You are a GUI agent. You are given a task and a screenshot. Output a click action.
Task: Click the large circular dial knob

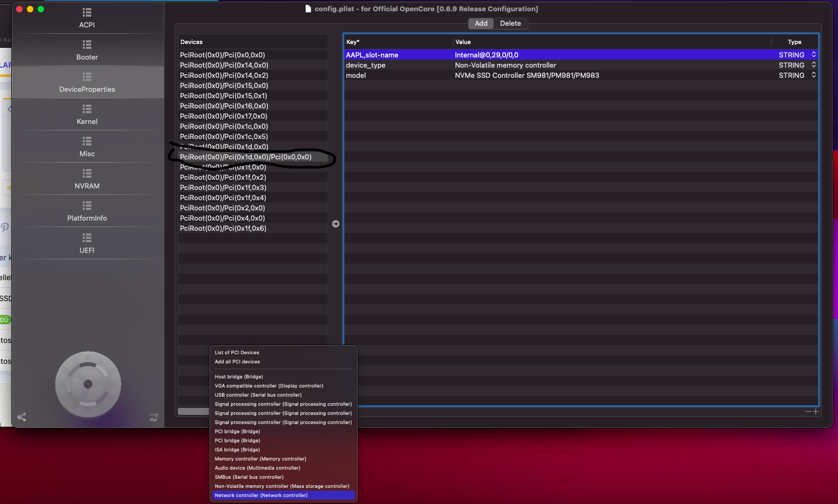(88, 384)
